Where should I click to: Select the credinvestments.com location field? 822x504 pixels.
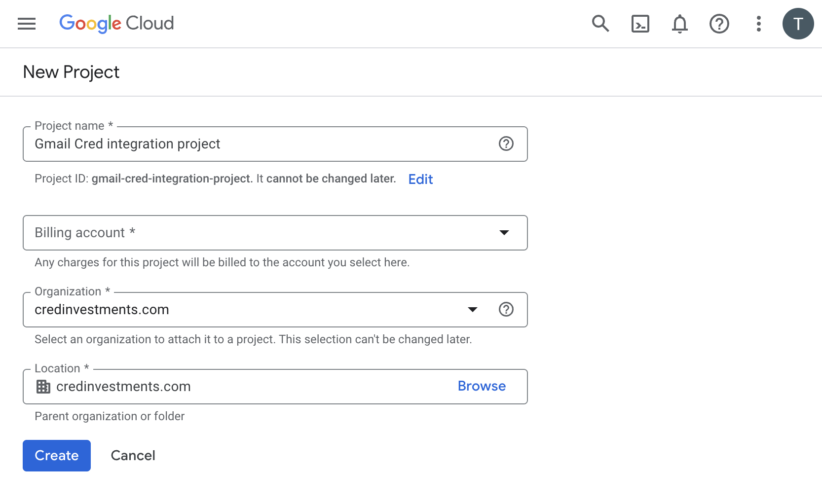pyautogui.click(x=275, y=387)
